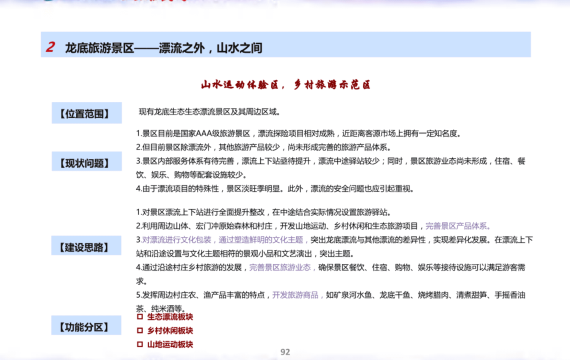Screen dimensions: 570x360
Task: Click the line starting 5.发挥周边村庄农、渔产品丰富的特点
Action: (x=330, y=295)
